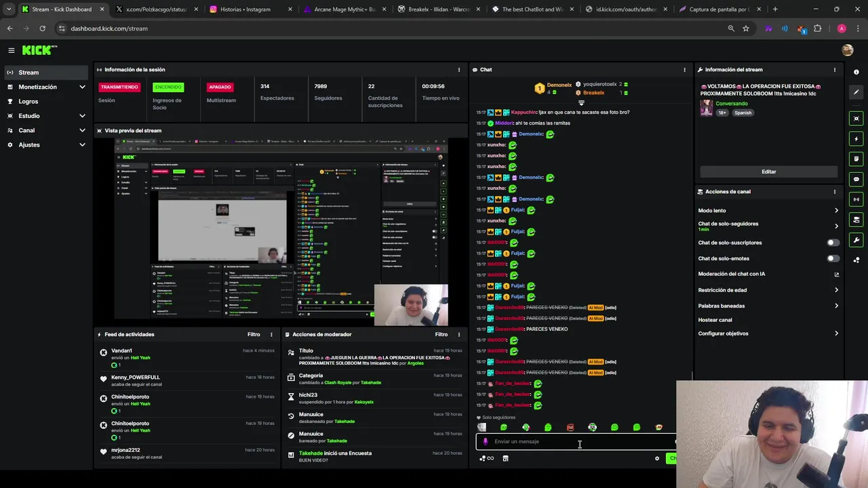
Task: Insert the headphones emote
Action: [592, 428]
